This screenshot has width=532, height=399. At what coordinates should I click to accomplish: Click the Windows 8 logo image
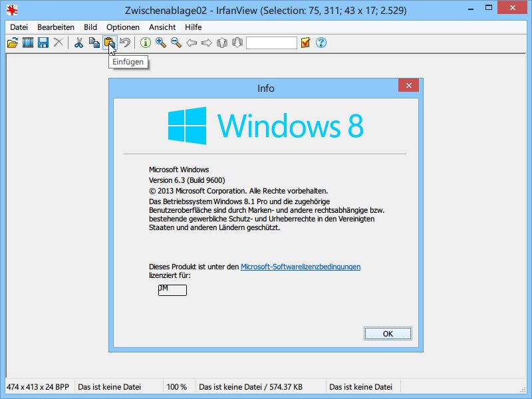[x=265, y=126]
